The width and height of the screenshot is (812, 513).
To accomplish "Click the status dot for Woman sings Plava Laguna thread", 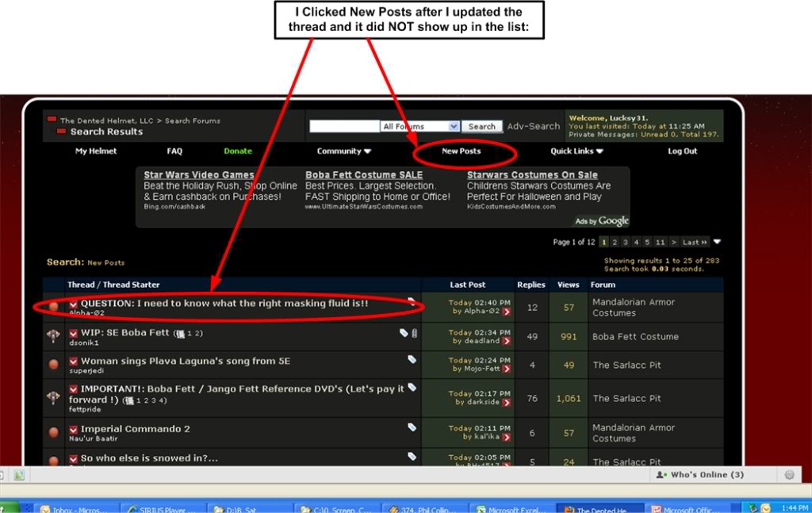I will pyautogui.click(x=53, y=364).
